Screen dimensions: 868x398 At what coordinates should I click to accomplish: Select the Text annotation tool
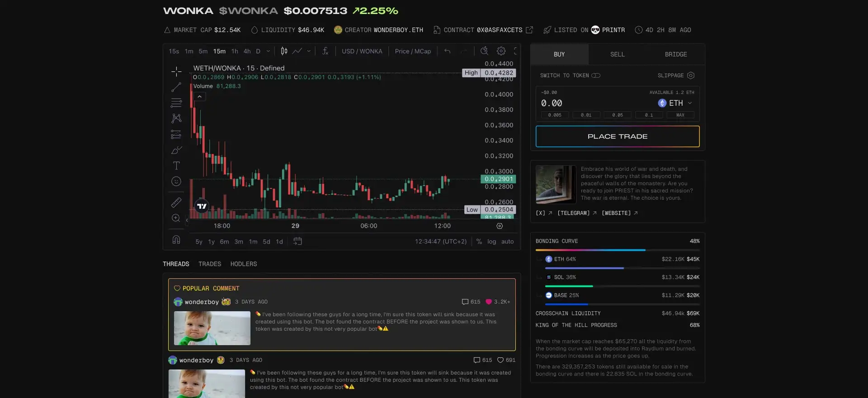[x=176, y=166]
